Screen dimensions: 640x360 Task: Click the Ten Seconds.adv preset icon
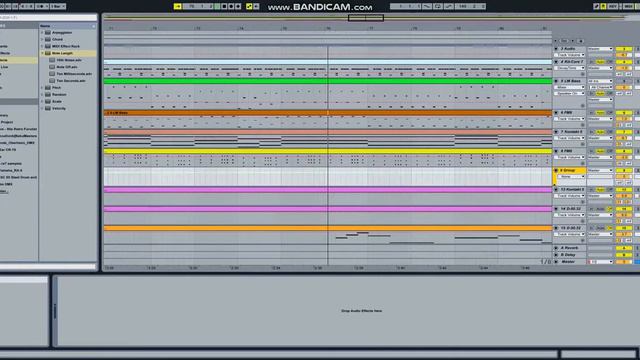coord(52,81)
